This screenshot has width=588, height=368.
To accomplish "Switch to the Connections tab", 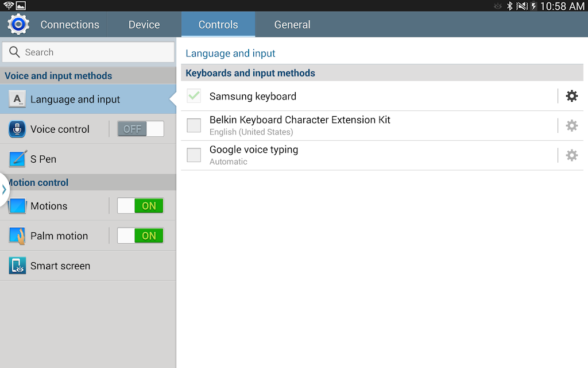I will click(x=69, y=24).
